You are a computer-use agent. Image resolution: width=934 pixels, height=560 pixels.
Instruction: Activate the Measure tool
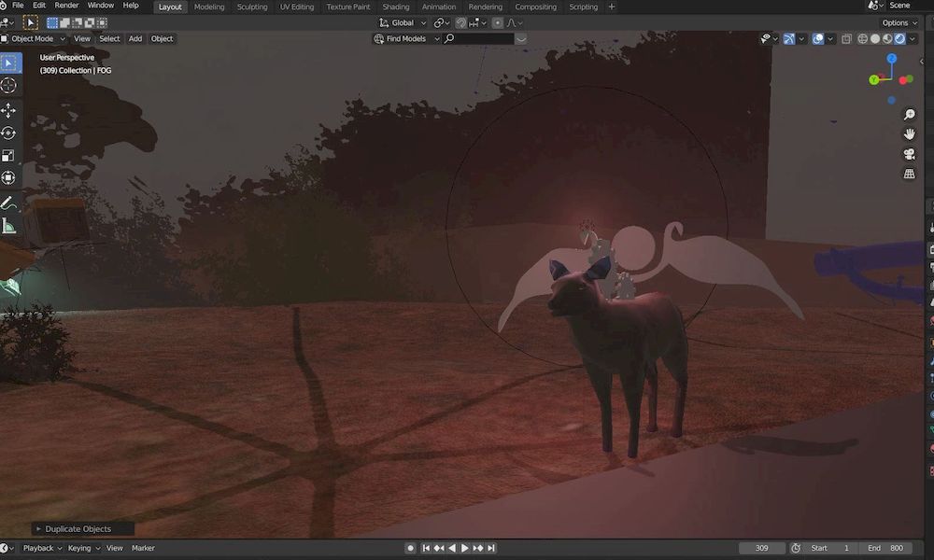9,225
